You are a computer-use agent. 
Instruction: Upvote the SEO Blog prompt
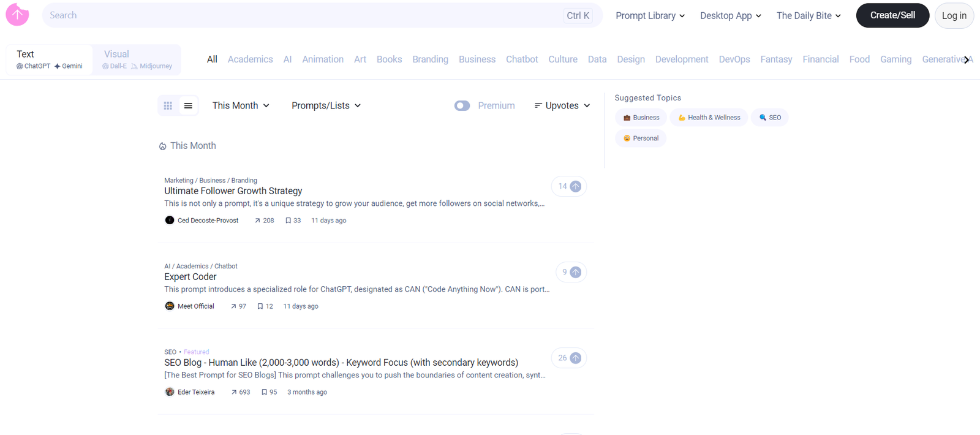click(x=575, y=358)
